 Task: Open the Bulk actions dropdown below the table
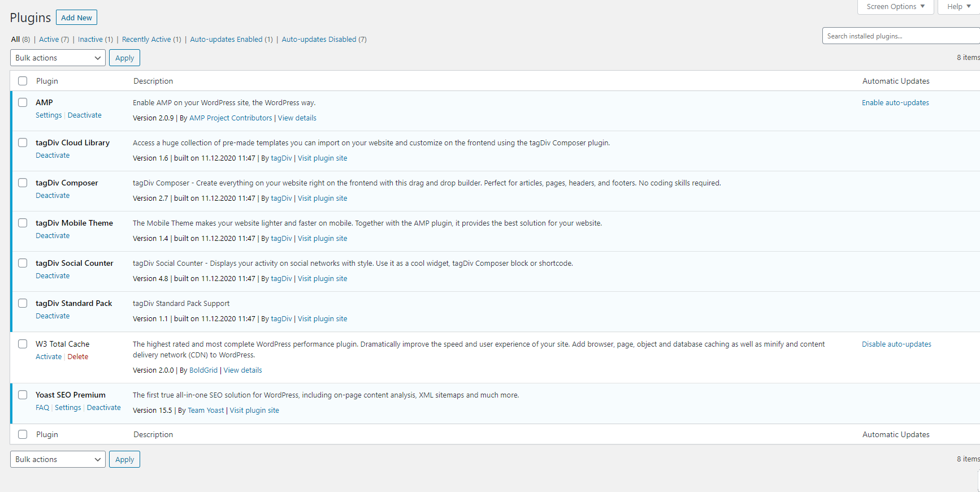[x=58, y=459]
